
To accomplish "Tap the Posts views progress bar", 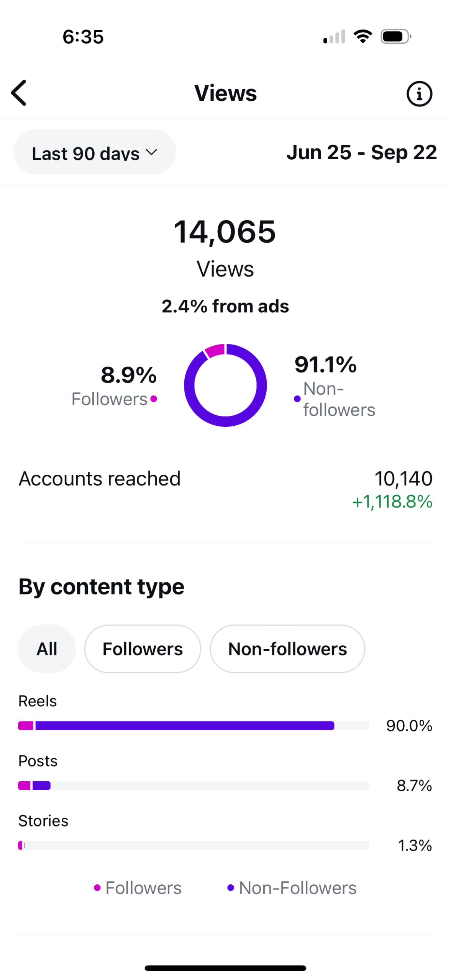I will (194, 785).
